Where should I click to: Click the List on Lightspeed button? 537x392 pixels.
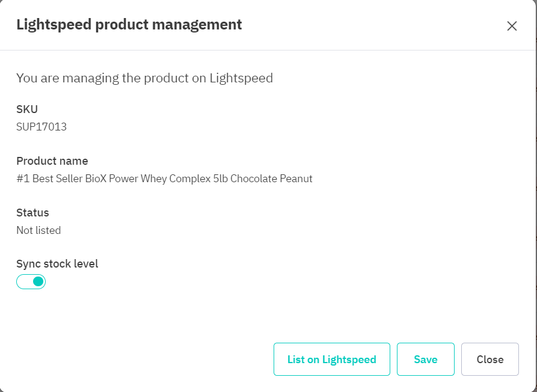pyautogui.click(x=331, y=360)
